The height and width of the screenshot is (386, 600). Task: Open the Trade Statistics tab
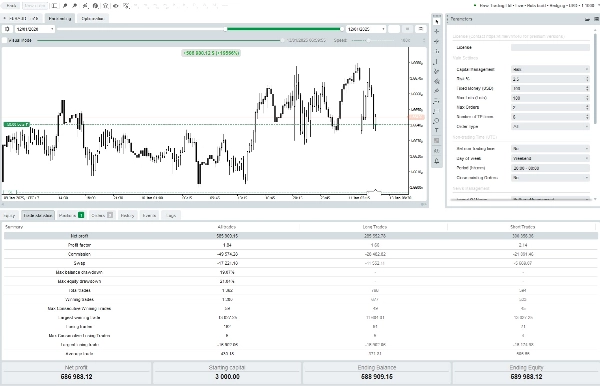[x=38, y=215]
